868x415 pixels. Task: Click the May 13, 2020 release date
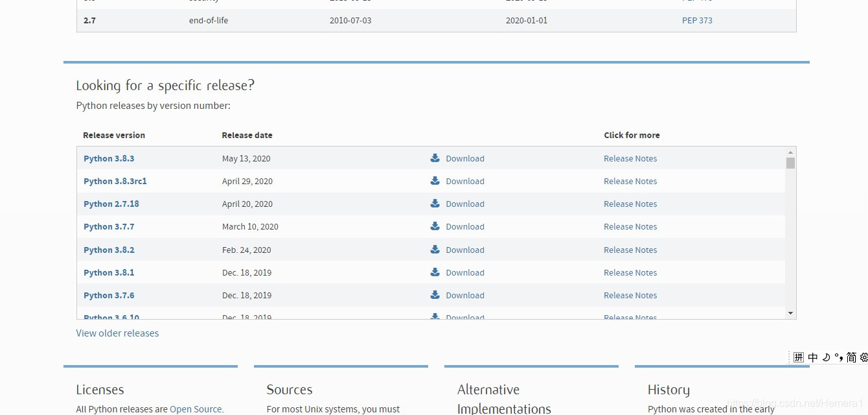point(246,158)
